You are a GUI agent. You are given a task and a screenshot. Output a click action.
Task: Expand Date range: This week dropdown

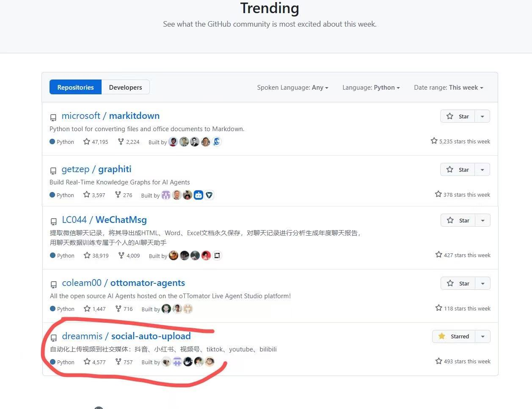448,88
